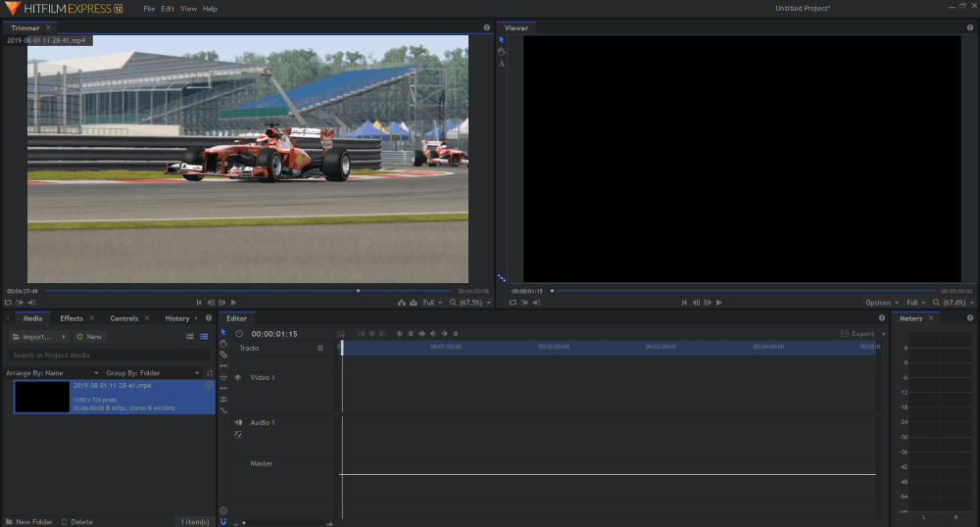Image resolution: width=980 pixels, height=527 pixels.
Task: Choose the Editor slip edit tool
Action: 223,366
